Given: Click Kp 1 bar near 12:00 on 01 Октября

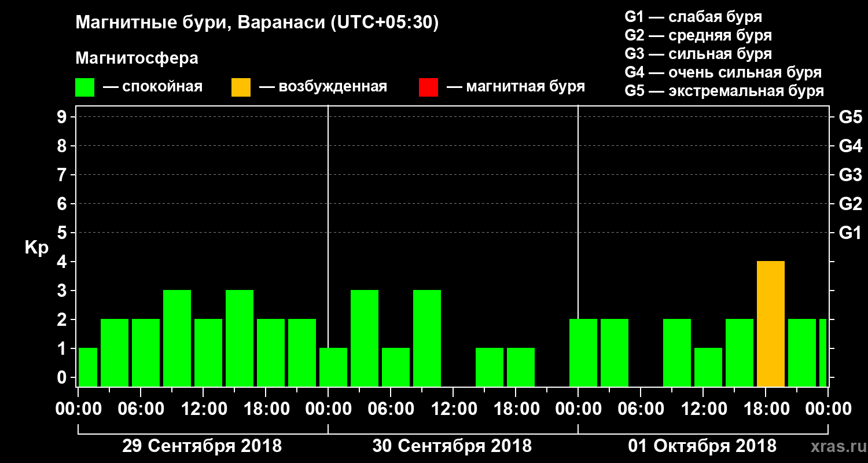Looking at the screenshot, I should click(708, 367).
